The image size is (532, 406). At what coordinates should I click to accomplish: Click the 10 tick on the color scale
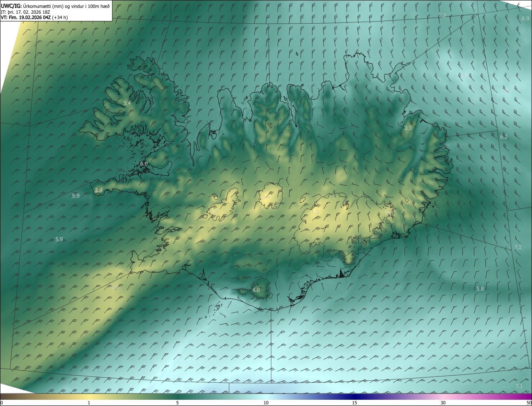tap(266, 403)
